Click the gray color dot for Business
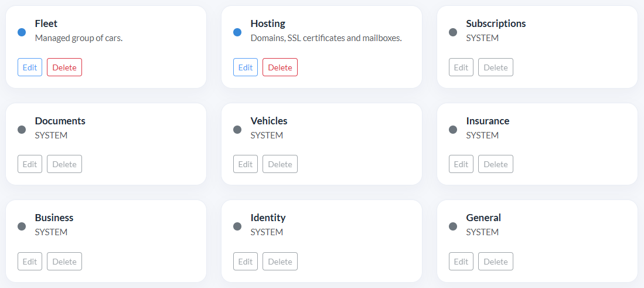This screenshot has width=644, height=288. pyautogui.click(x=22, y=226)
